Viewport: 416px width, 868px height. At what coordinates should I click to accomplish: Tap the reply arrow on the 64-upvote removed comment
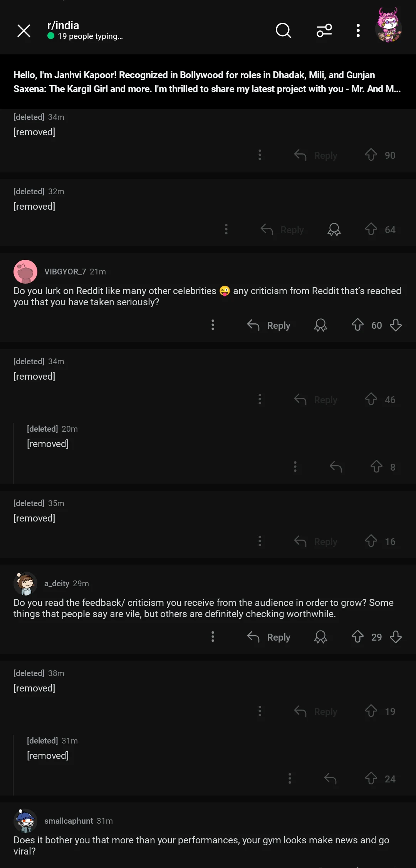click(266, 229)
